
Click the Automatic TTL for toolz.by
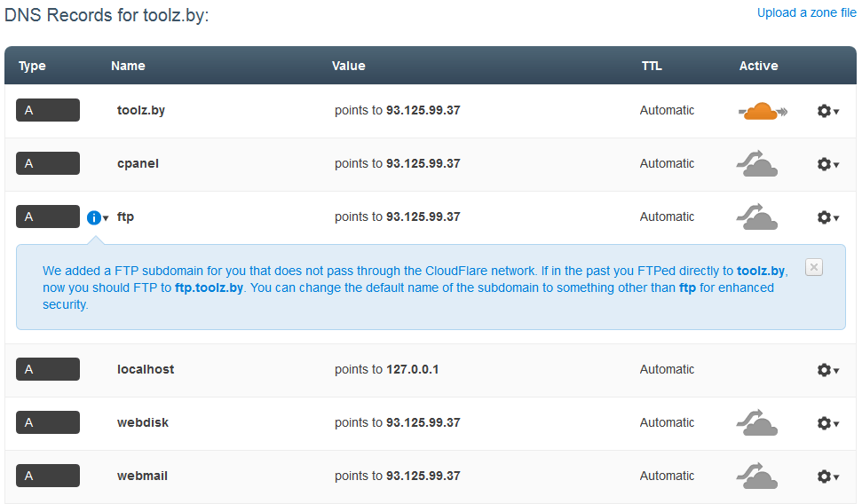[x=667, y=110]
